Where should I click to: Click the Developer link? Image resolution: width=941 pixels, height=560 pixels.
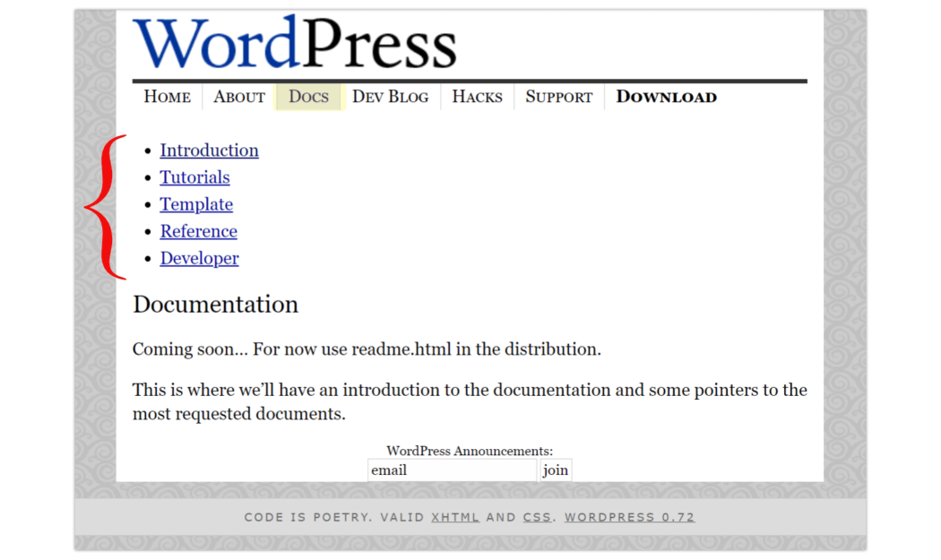tap(199, 258)
